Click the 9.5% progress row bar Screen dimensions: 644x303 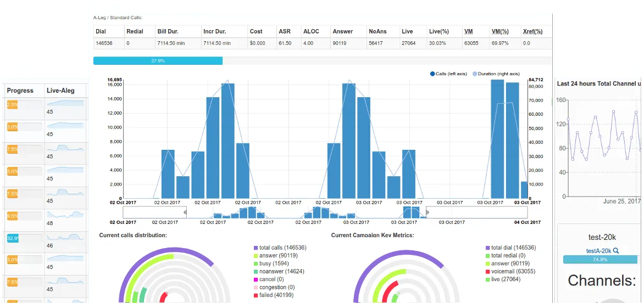24,216
